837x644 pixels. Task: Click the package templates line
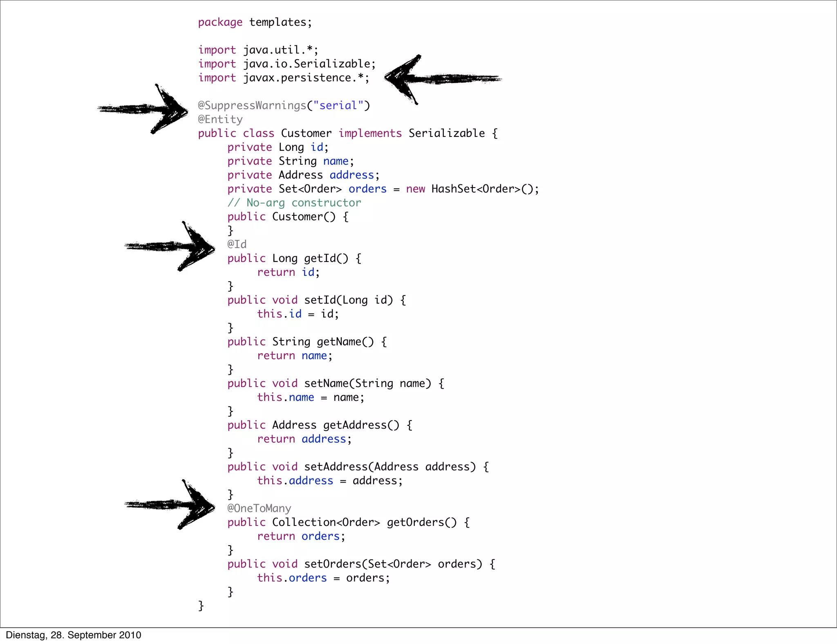pyautogui.click(x=255, y=22)
